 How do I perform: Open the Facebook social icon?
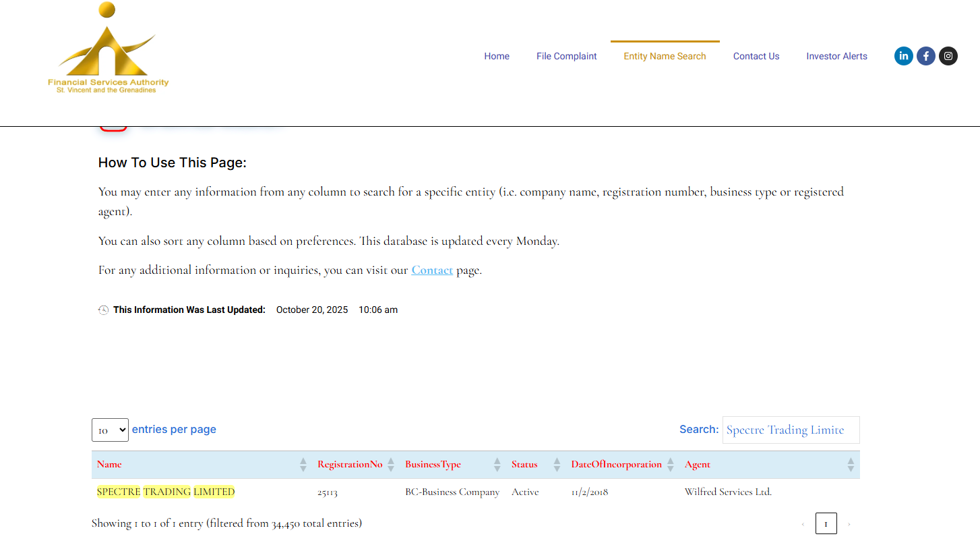pos(925,56)
